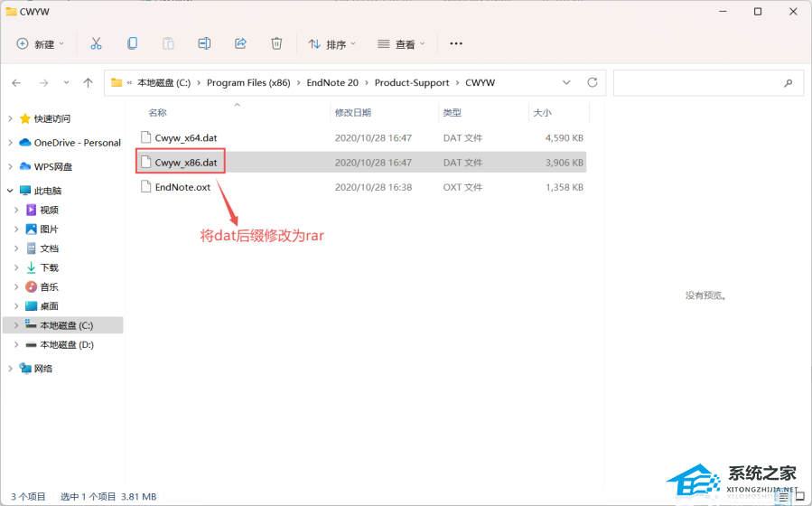Select 本地磁盘 (D:) in sidebar
This screenshot has width=812, height=506.
(66, 344)
